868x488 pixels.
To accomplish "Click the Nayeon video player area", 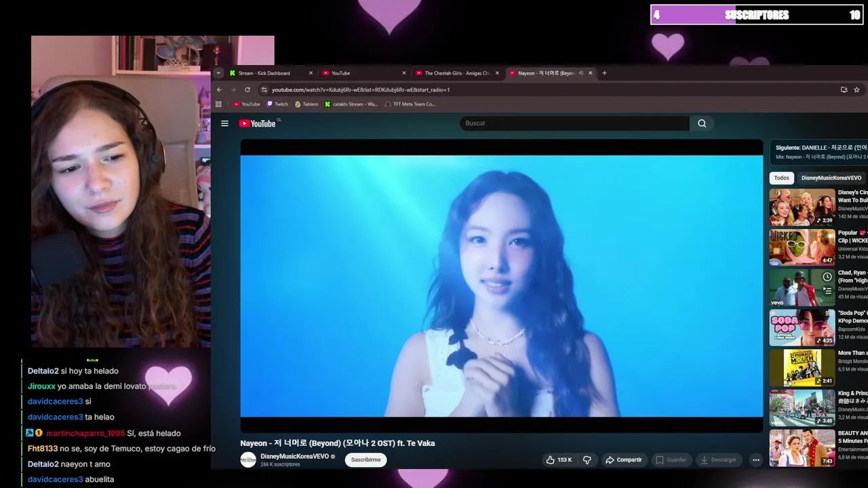I will (x=501, y=286).
